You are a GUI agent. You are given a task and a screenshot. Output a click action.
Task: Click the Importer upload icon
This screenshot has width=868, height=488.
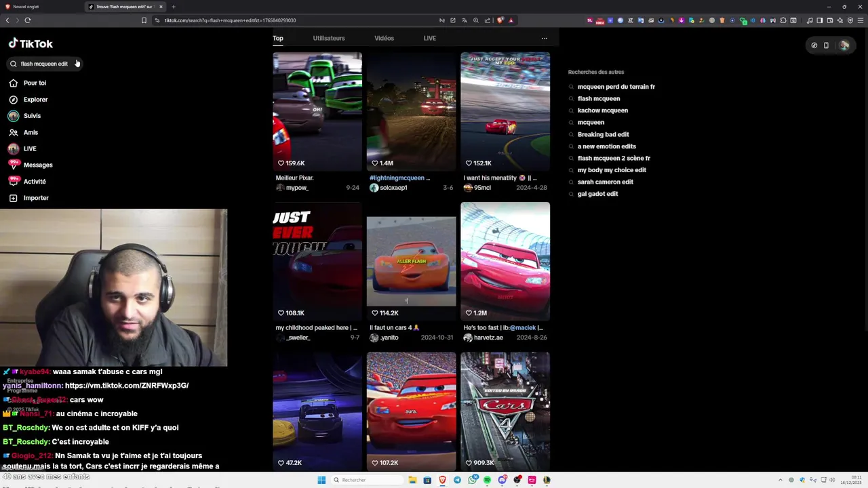coord(13,198)
